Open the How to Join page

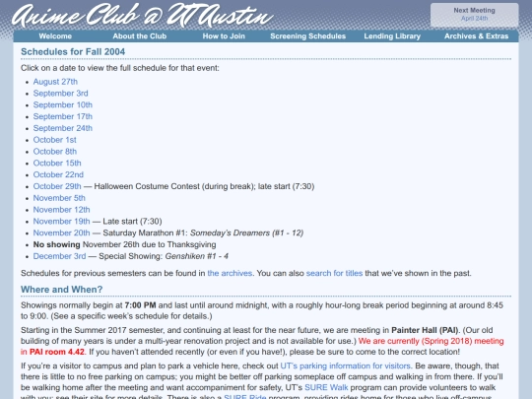pyautogui.click(x=224, y=36)
